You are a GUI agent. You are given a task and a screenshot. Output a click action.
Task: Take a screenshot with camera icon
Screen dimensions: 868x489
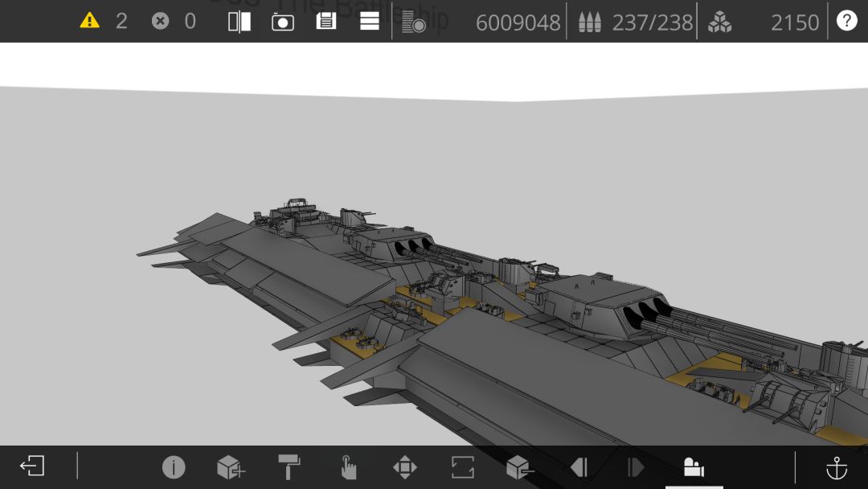(282, 23)
